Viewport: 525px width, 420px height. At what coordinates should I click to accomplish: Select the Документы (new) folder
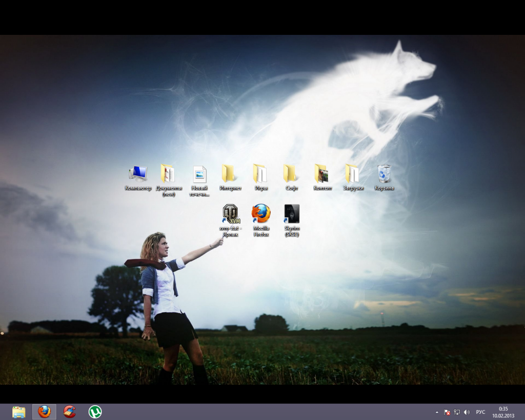point(168,174)
